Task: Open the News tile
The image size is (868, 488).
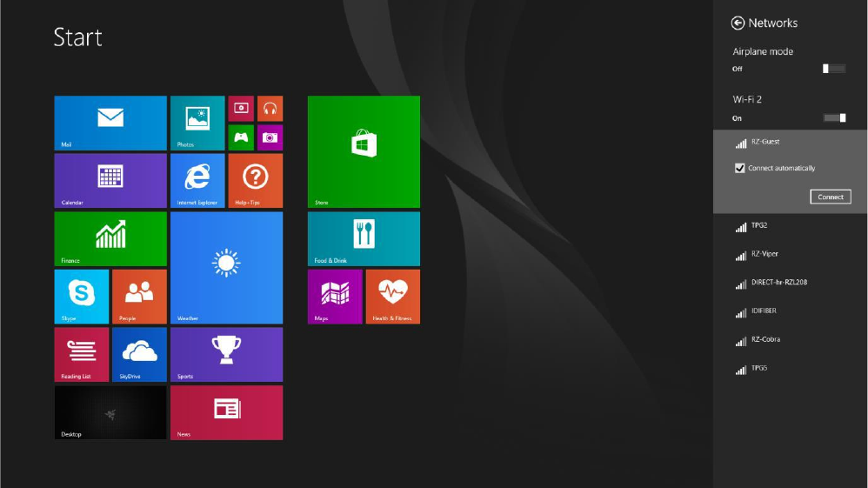Action: click(x=226, y=412)
